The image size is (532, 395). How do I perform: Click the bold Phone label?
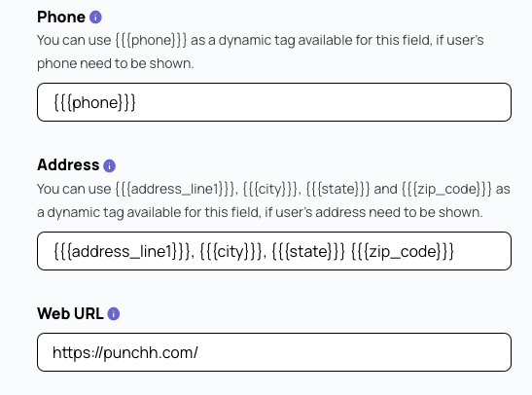click(61, 17)
